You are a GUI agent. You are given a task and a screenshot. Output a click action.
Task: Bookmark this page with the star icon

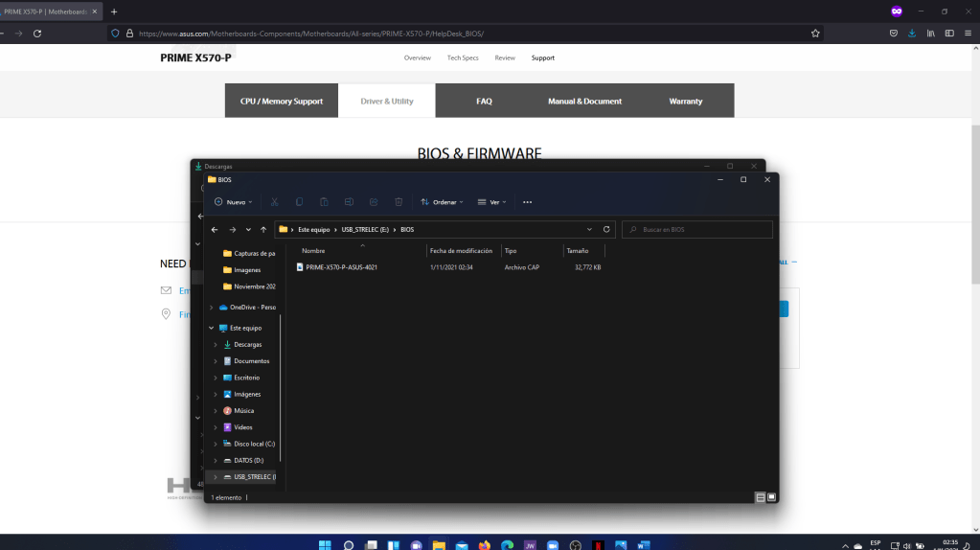(815, 33)
